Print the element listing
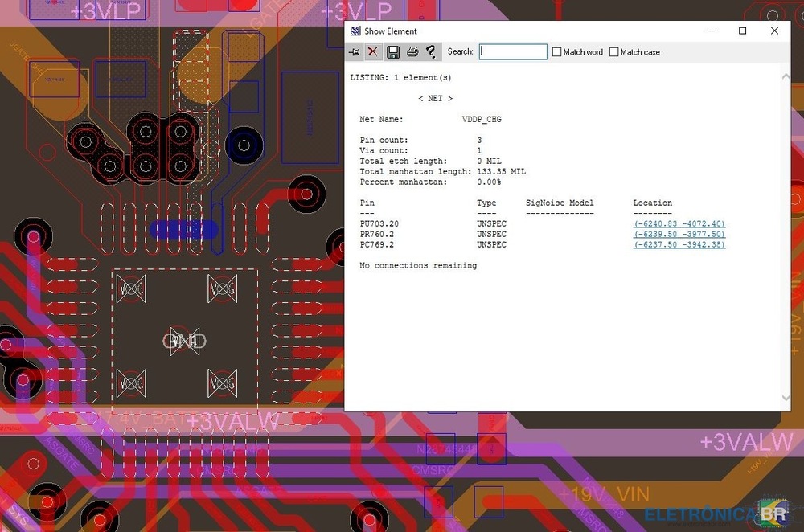This screenshot has height=532, width=804. (x=412, y=52)
